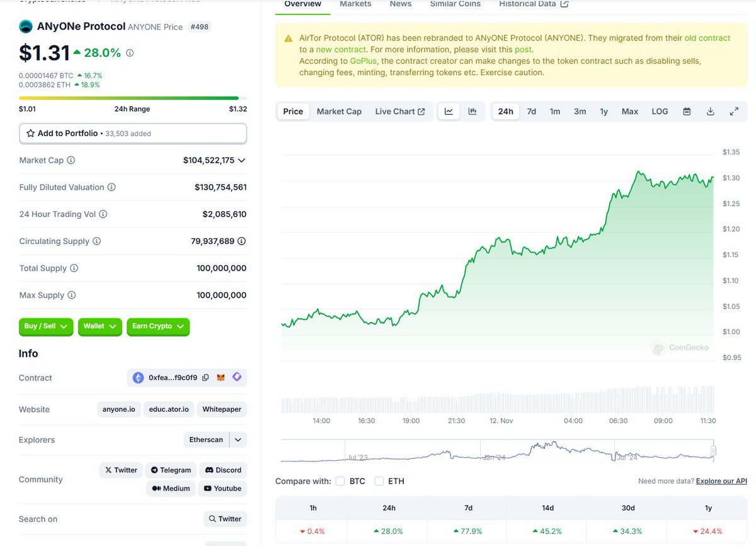Click the mini history navigator chart

coord(498,450)
